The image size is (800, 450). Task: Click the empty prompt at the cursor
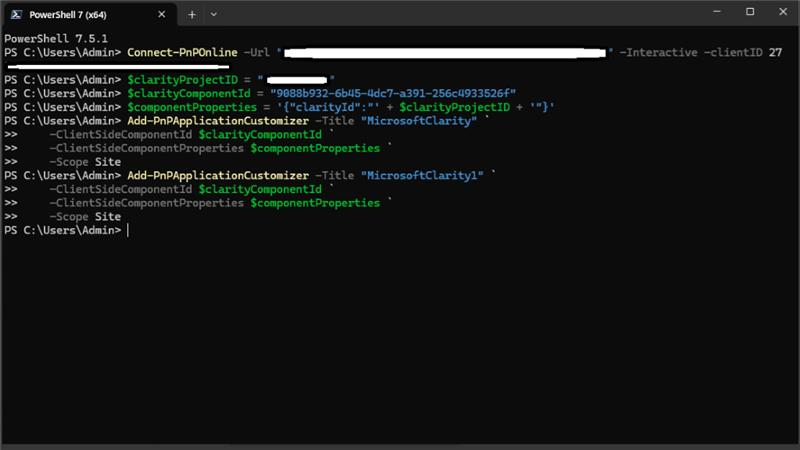click(x=128, y=231)
